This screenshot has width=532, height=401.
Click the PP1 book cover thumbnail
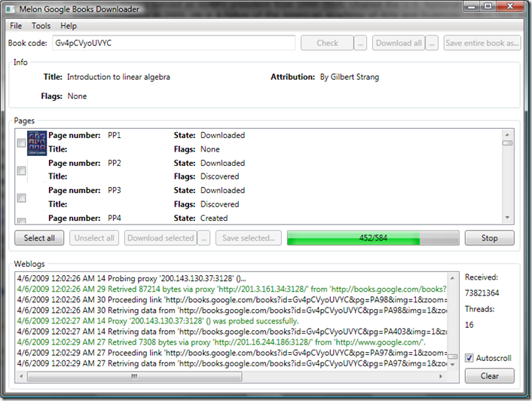pos(37,142)
